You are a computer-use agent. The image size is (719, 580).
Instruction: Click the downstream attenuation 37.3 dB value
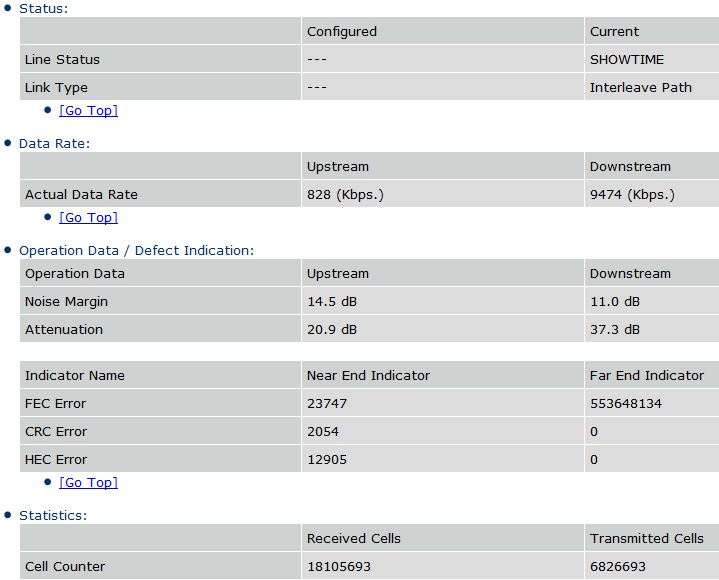(615, 330)
